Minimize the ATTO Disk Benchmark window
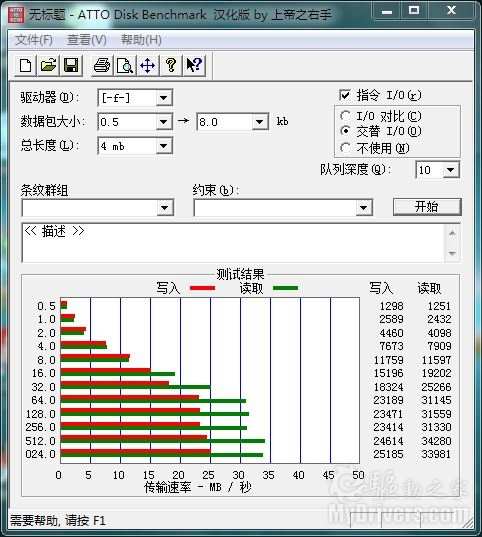The width and height of the screenshot is (482, 537). click(387, 11)
